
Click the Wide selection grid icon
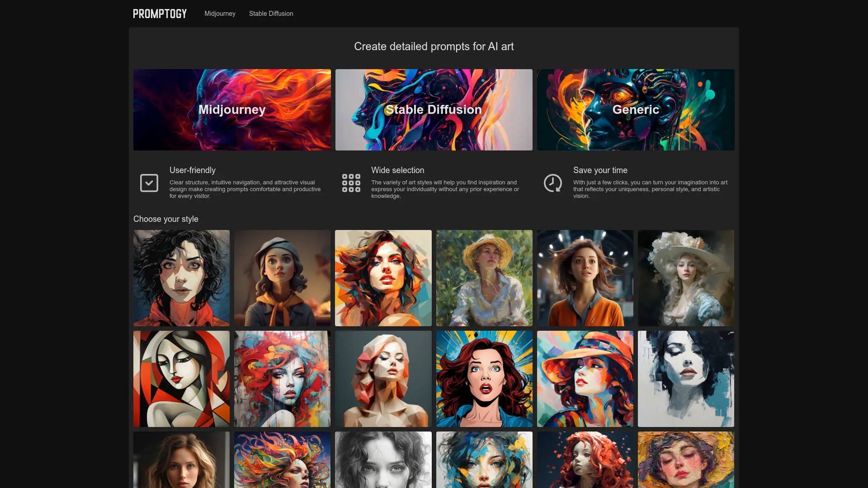coord(351,183)
